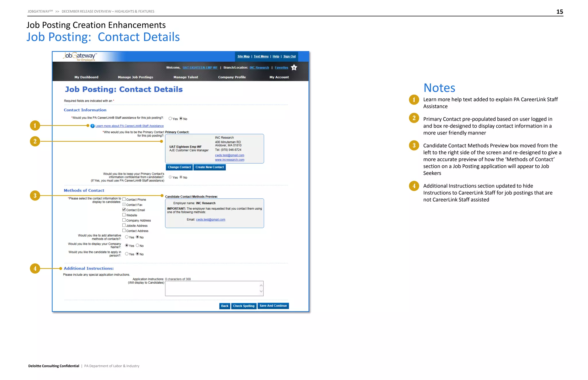Open the Text Menu link
The height and width of the screenshot is (380, 588).
(261, 56)
